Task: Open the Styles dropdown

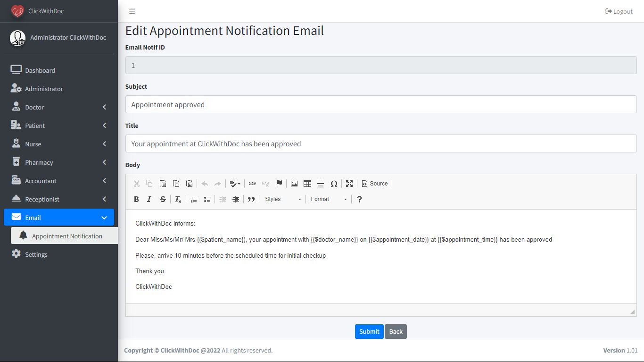Action: point(283,199)
